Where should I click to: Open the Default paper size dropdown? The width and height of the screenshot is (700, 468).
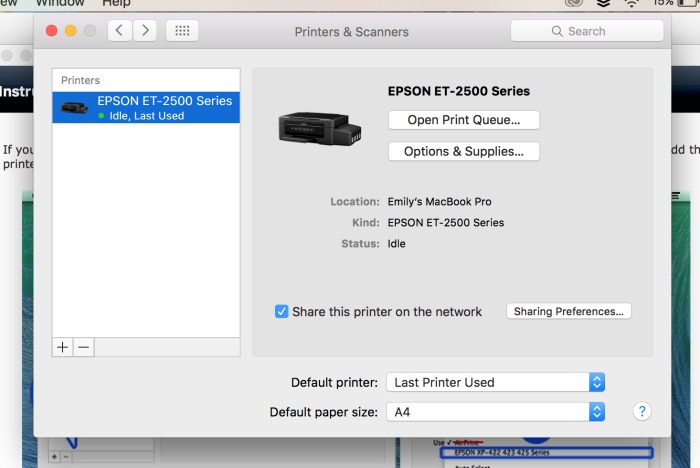(x=496, y=412)
